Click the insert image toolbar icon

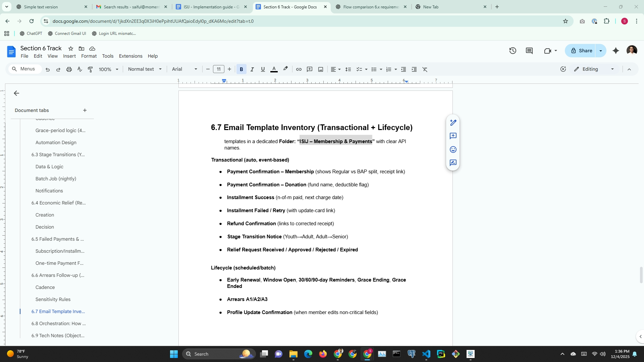tap(321, 69)
